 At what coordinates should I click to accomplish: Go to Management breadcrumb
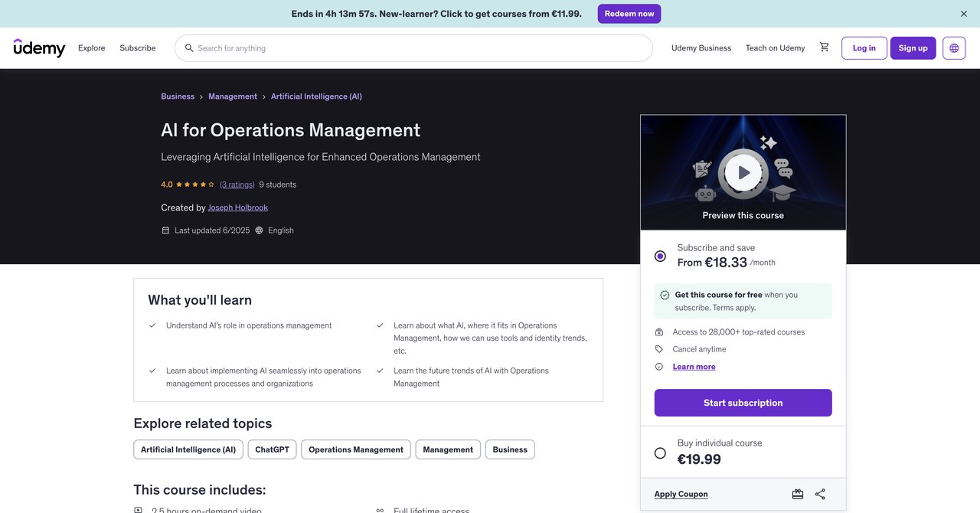tap(233, 96)
